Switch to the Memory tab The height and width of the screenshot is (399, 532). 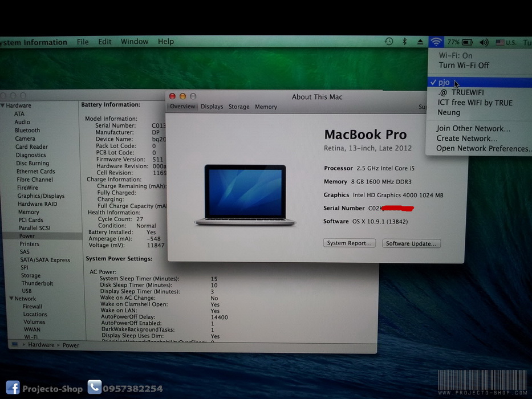[266, 107]
